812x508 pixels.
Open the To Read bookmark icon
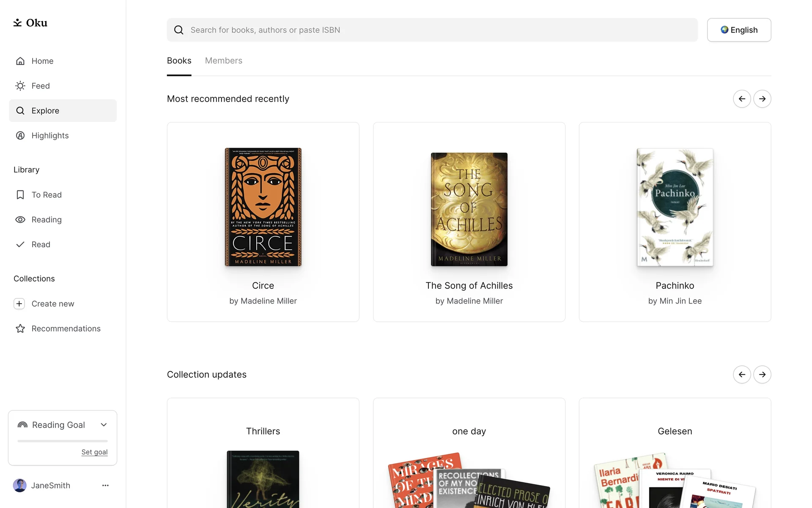coord(20,195)
